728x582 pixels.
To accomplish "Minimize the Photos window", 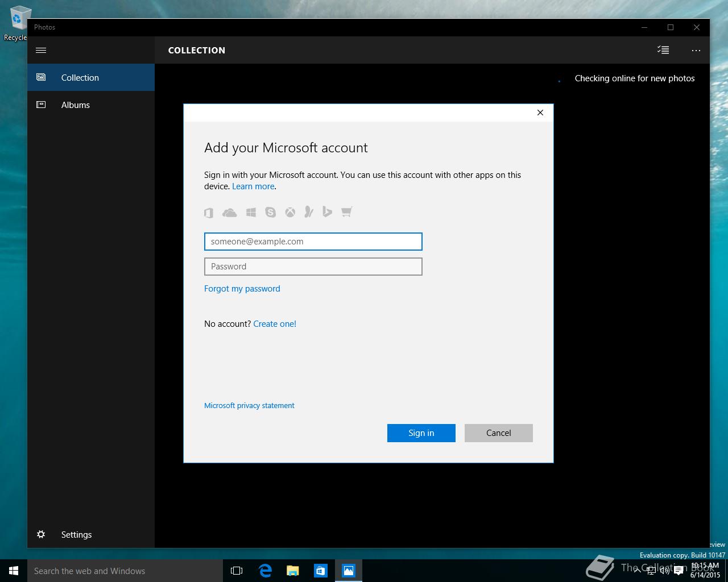I will (x=644, y=27).
